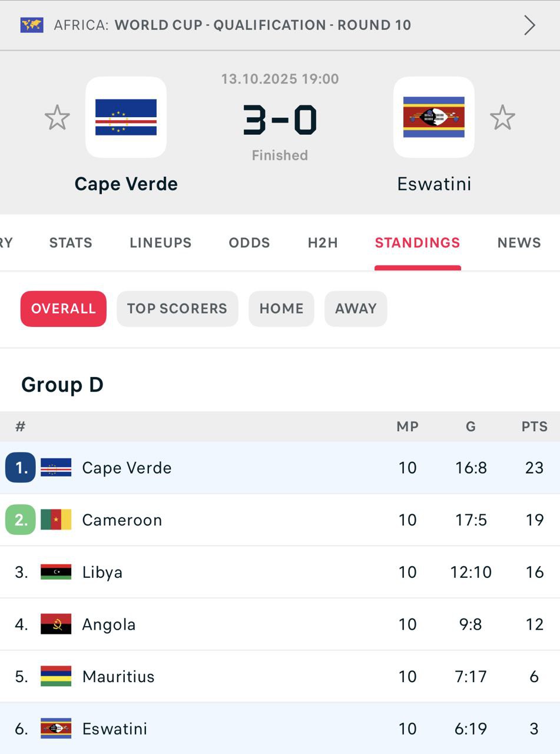Filter standings by AWAY matches
Screen dimensions: 560x754
point(356,309)
